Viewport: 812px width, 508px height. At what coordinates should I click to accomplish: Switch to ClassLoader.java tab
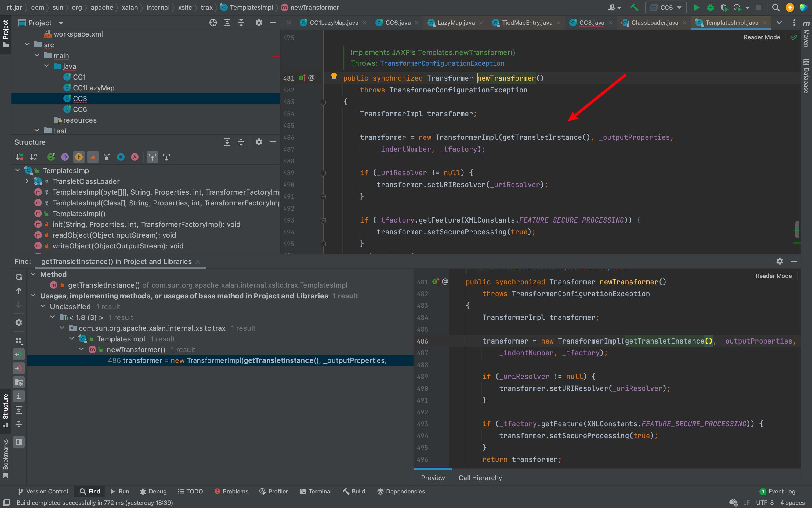[654, 23]
